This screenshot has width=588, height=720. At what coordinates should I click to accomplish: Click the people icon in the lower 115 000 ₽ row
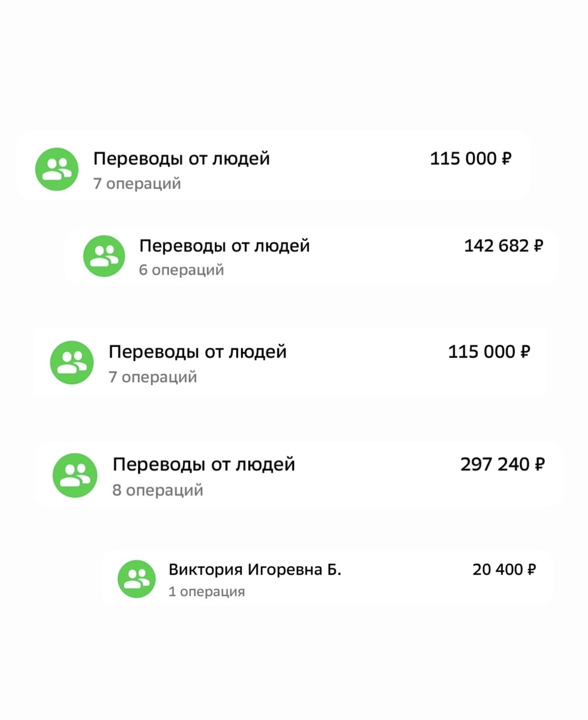point(72,363)
